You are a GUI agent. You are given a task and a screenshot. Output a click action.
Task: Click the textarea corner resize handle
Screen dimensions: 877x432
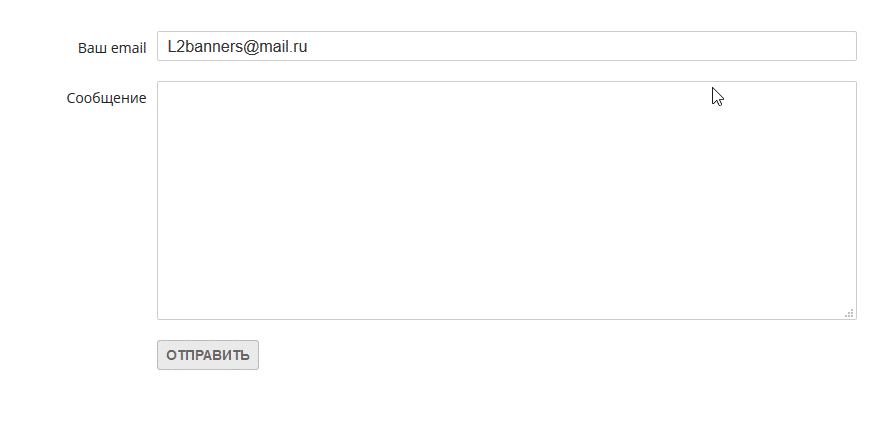(849, 313)
